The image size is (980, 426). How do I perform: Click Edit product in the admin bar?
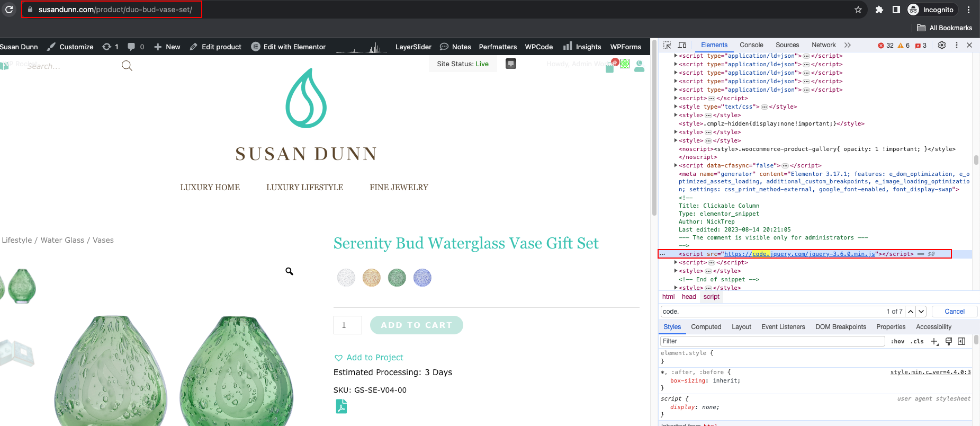(215, 47)
